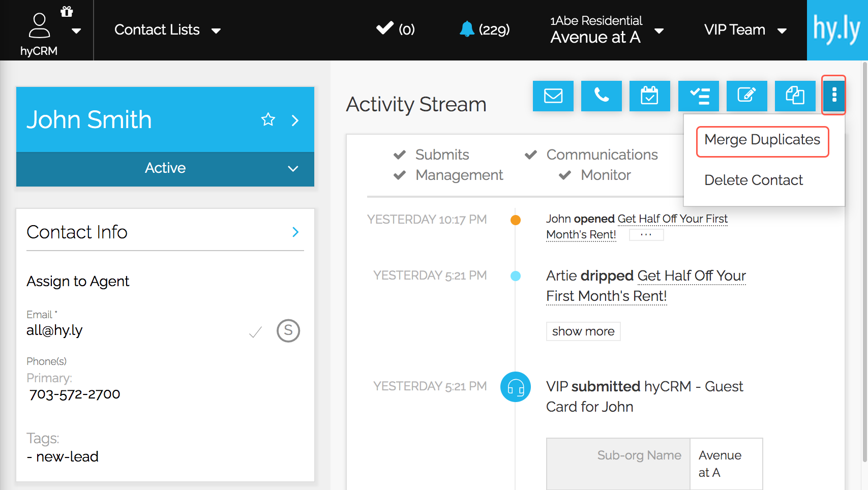868x490 pixels.
Task: Change the Active status dropdown
Action: [x=165, y=169]
